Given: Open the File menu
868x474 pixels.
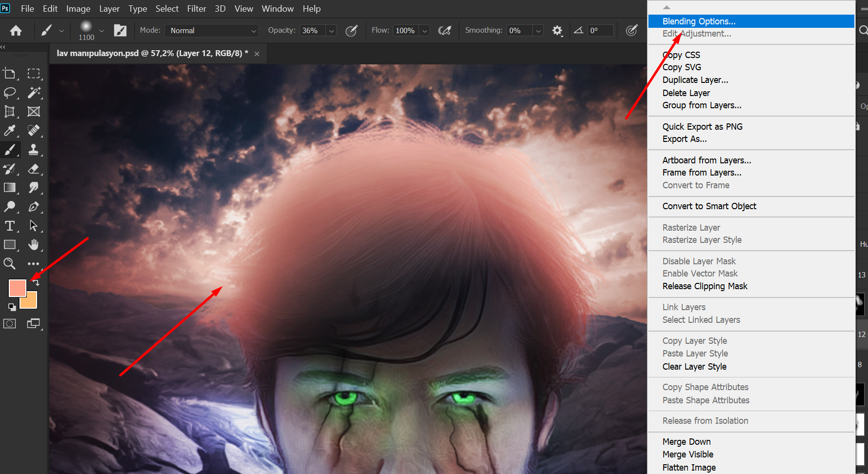Looking at the screenshot, I should pos(27,9).
